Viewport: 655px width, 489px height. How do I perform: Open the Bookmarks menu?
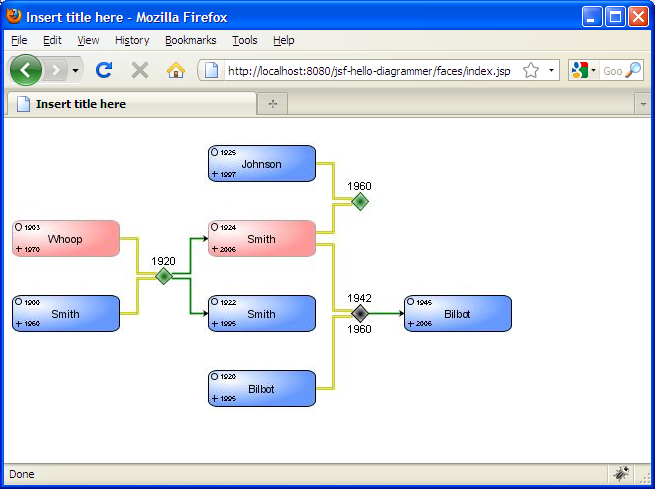tap(191, 40)
